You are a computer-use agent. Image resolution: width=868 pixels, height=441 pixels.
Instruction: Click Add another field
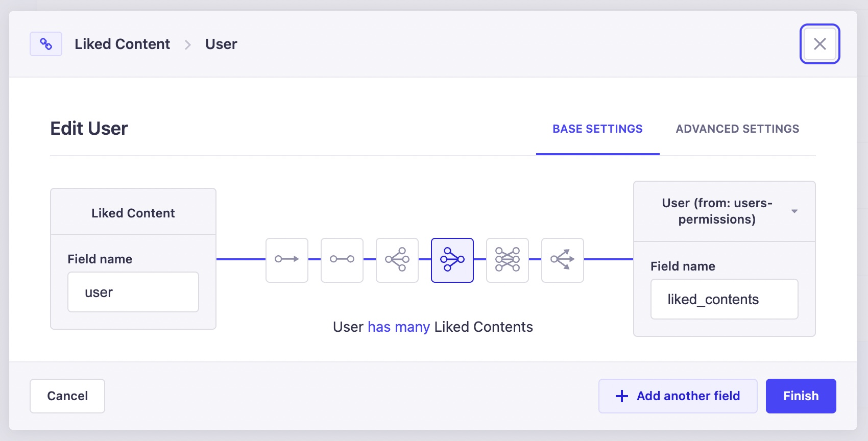coord(678,396)
